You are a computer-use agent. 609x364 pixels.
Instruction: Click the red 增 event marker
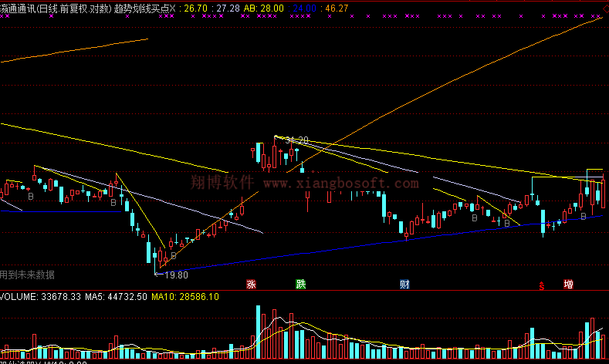click(x=568, y=284)
